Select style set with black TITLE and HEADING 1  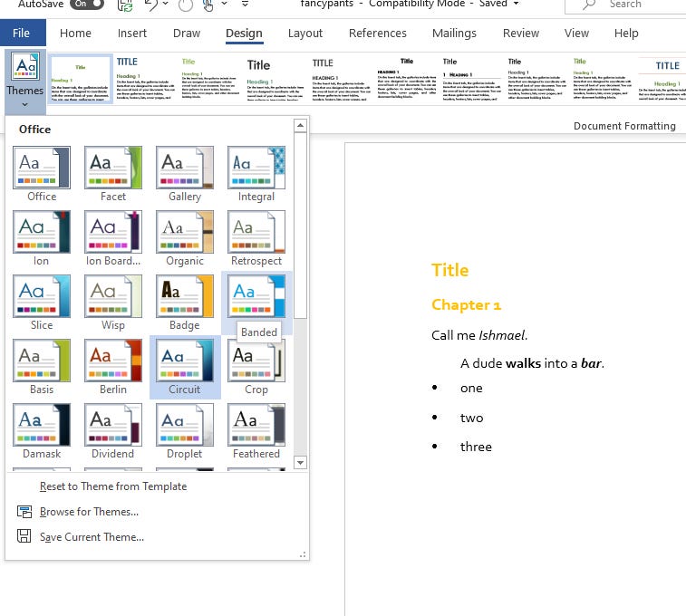341,79
